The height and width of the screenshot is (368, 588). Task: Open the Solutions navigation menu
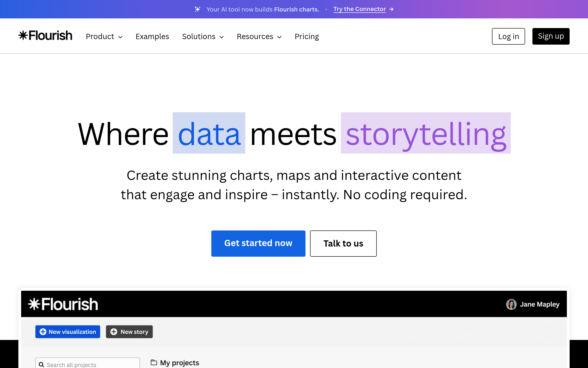[x=203, y=37]
